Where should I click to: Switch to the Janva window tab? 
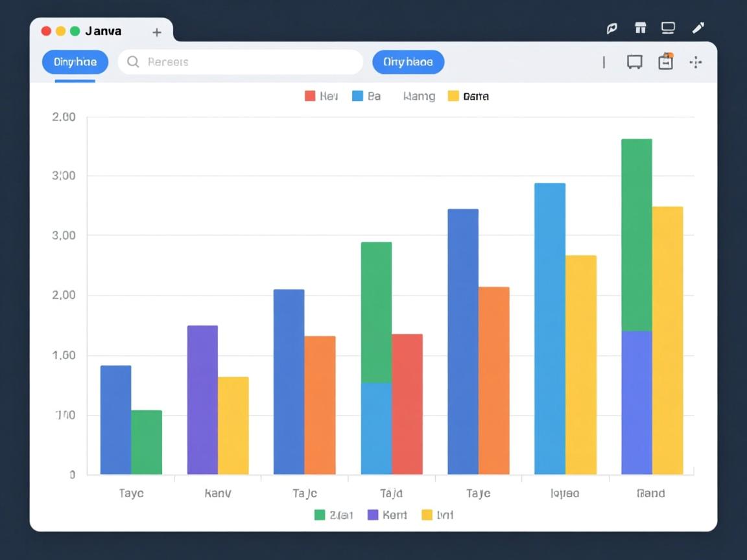click(x=103, y=31)
